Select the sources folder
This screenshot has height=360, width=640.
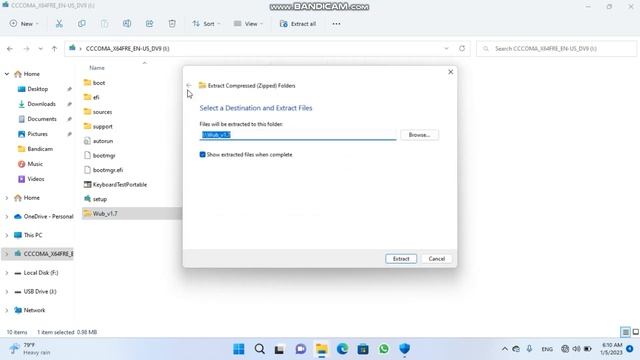click(x=102, y=112)
